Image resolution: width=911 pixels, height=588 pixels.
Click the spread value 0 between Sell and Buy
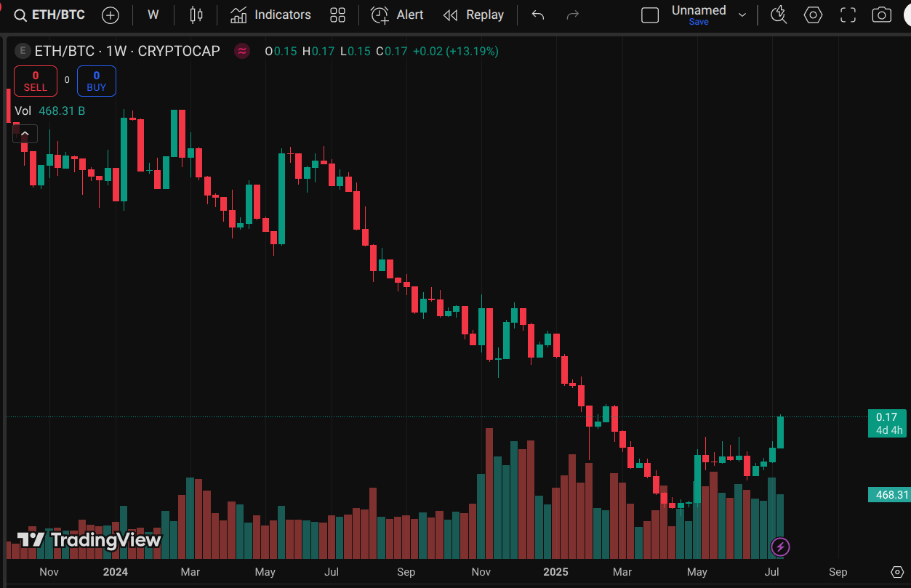point(67,81)
